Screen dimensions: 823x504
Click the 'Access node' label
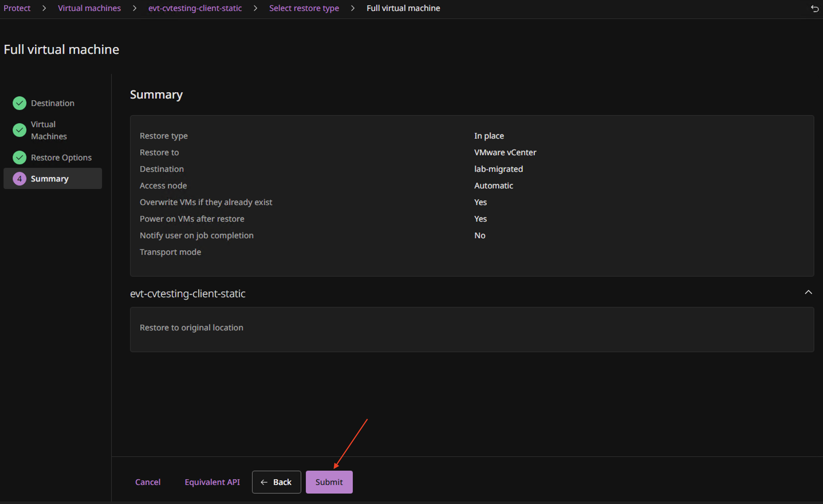163,186
